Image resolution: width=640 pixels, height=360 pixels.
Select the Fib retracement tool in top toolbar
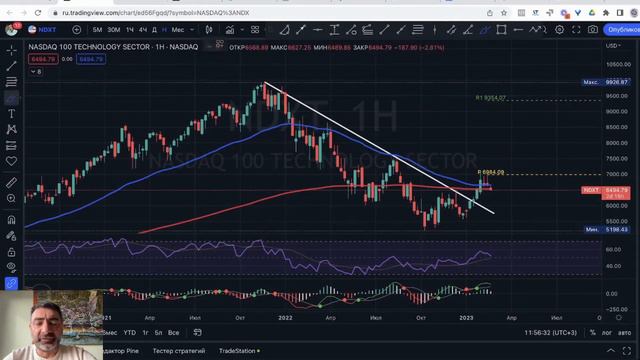(367, 30)
